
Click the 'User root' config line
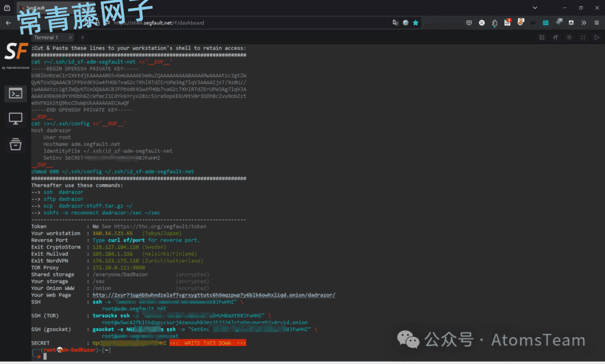pyautogui.click(x=57, y=137)
